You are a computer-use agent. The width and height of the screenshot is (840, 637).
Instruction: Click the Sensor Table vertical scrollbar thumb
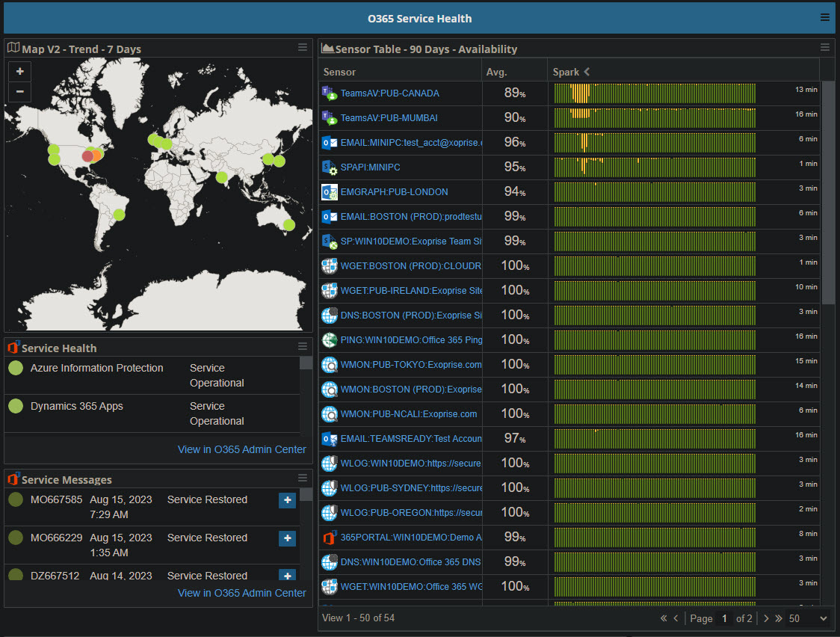pyautogui.click(x=828, y=192)
